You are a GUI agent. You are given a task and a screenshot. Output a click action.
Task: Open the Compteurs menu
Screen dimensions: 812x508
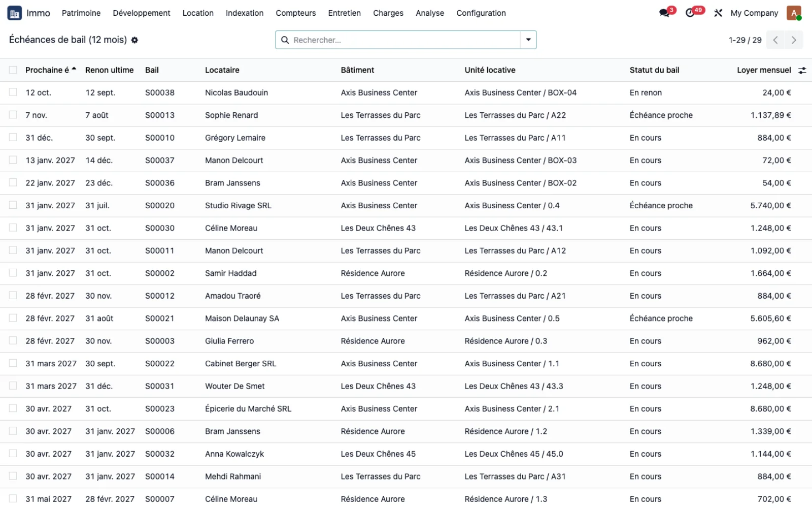click(x=296, y=13)
